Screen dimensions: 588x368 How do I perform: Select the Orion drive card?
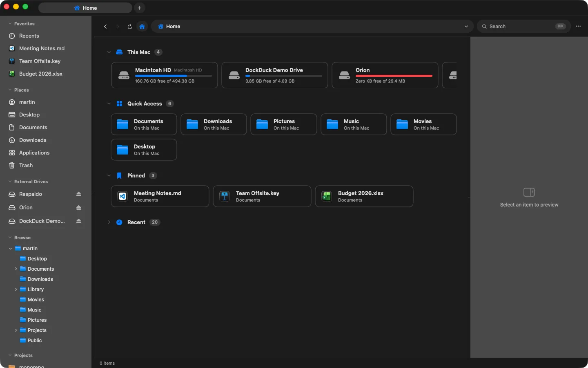click(x=385, y=75)
